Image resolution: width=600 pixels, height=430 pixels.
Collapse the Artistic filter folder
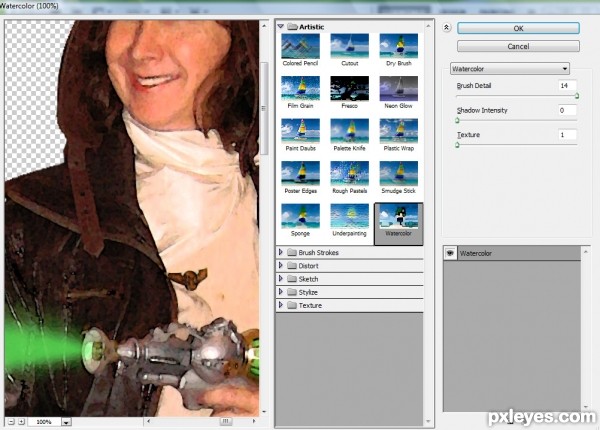280,26
